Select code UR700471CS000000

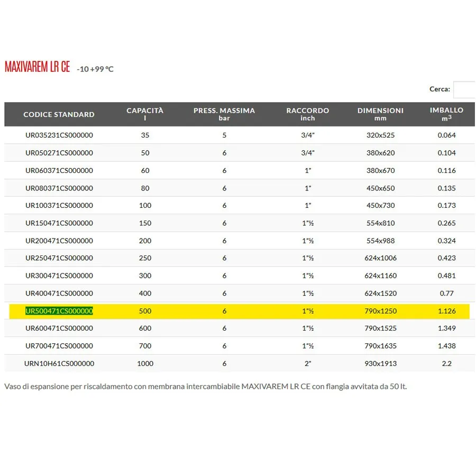point(59,345)
